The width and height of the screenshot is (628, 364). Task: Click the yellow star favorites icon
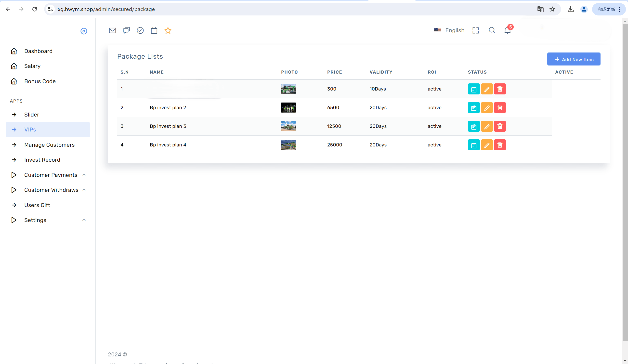[x=168, y=30]
